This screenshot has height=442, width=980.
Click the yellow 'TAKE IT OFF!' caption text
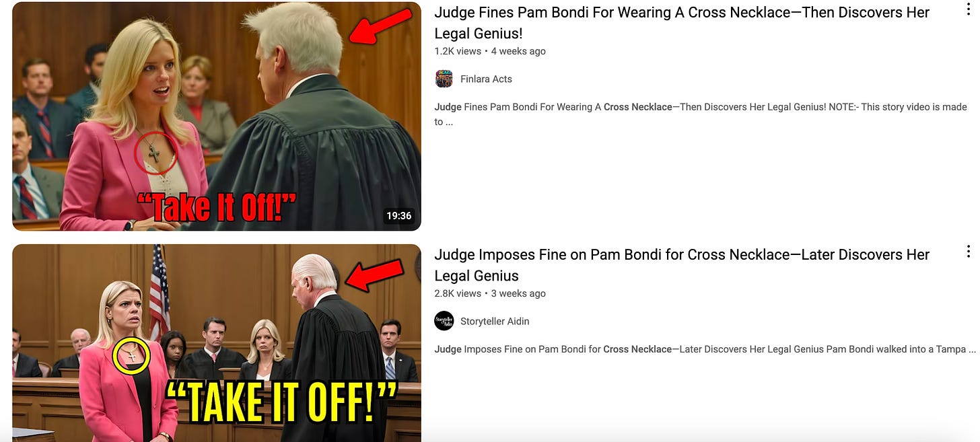pos(281,402)
